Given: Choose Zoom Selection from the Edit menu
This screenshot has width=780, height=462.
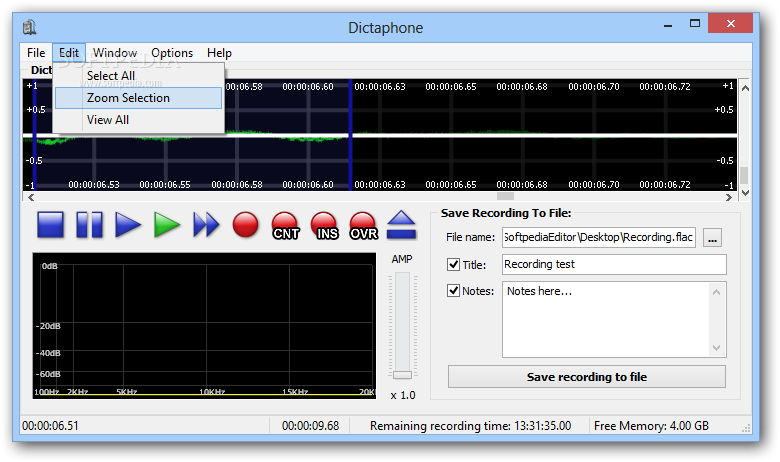Looking at the screenshot, I should 138,98.
